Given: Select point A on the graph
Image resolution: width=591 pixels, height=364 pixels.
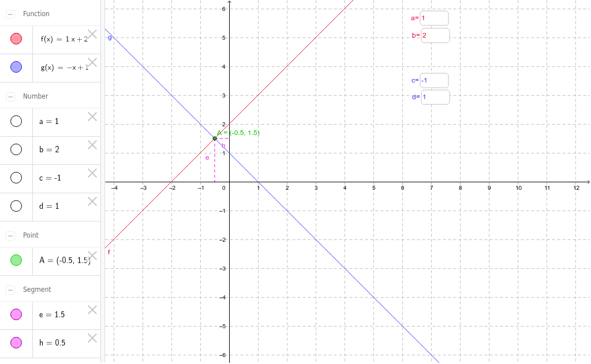Looking at the screenshot, I should (x=215, y=138).
